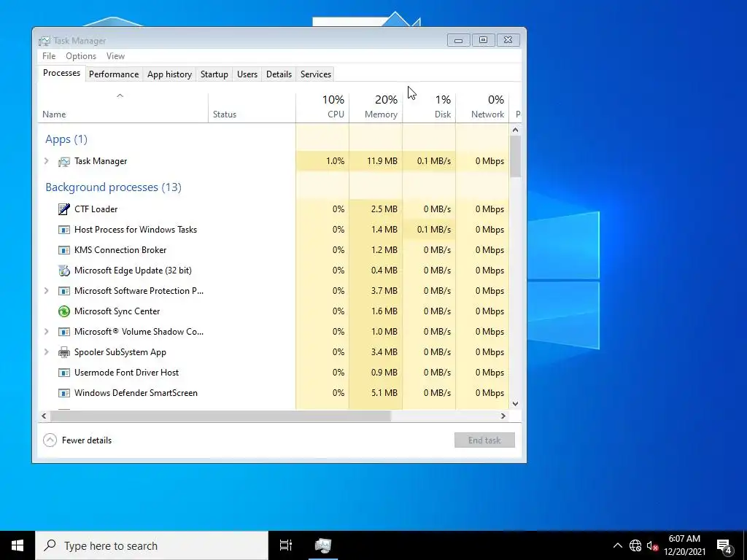This screenshot has height=560, width=747.
Task: Click the CTF Loader process icon
Action: (64, 209)
